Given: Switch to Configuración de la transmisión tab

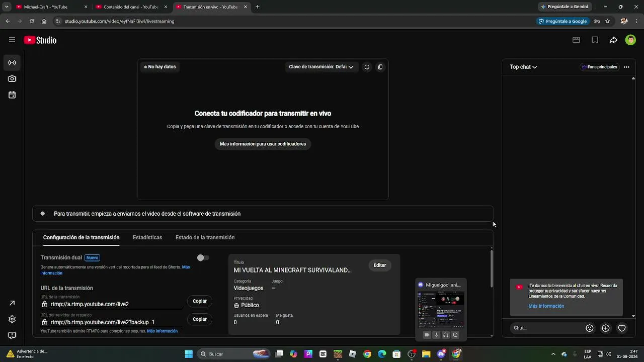Looking at the screenshot, I should [82, 237].
